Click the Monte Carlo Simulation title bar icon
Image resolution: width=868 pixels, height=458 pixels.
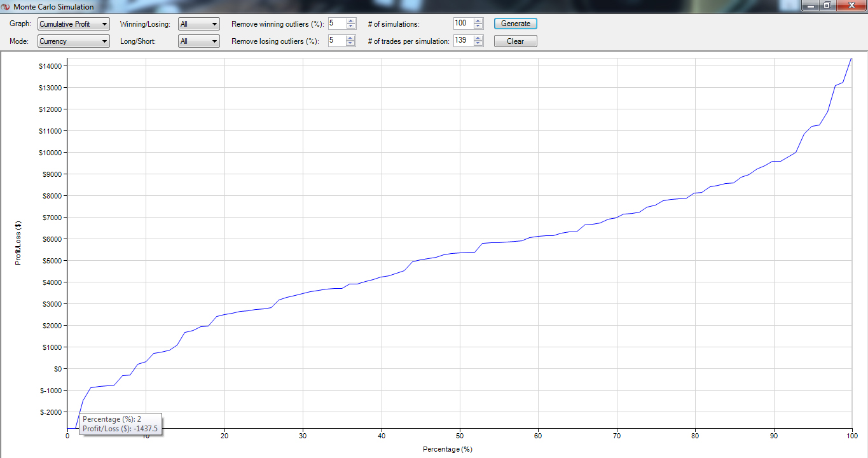pyautogui.click(x=6, y=7)
